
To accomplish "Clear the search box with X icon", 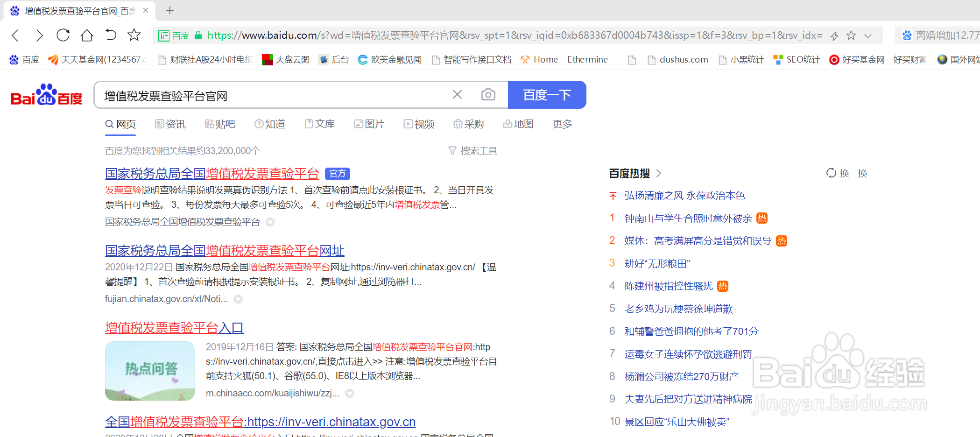I will 457,95.
